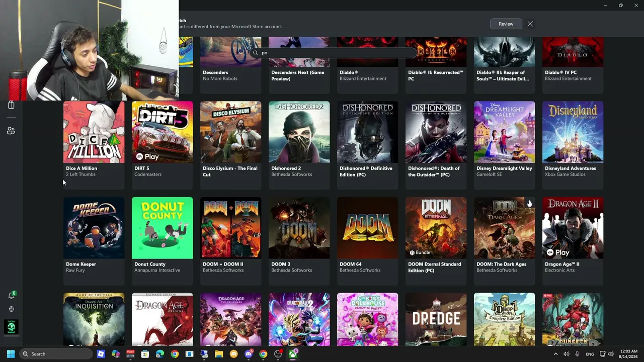Open the Gabby's Dollhouse game cover
644x362 pixels.
367,319
